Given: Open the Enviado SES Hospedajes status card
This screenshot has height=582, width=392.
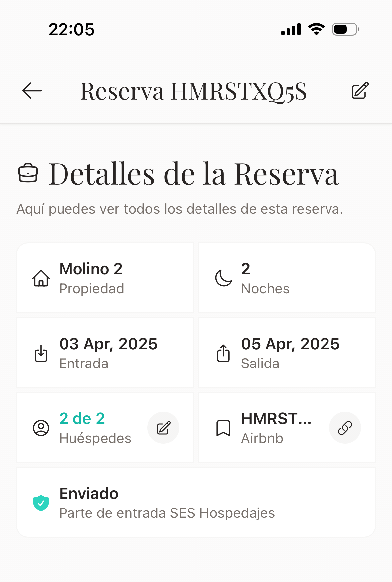Looking at the screenshot, I should click(x=196, y=503).
